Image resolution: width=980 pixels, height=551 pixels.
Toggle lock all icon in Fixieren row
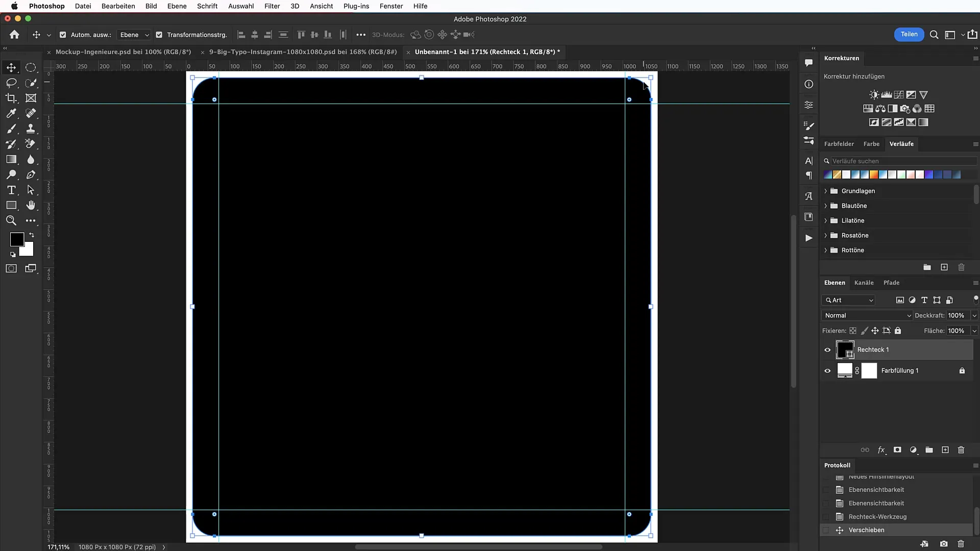[x=898, y=331]
